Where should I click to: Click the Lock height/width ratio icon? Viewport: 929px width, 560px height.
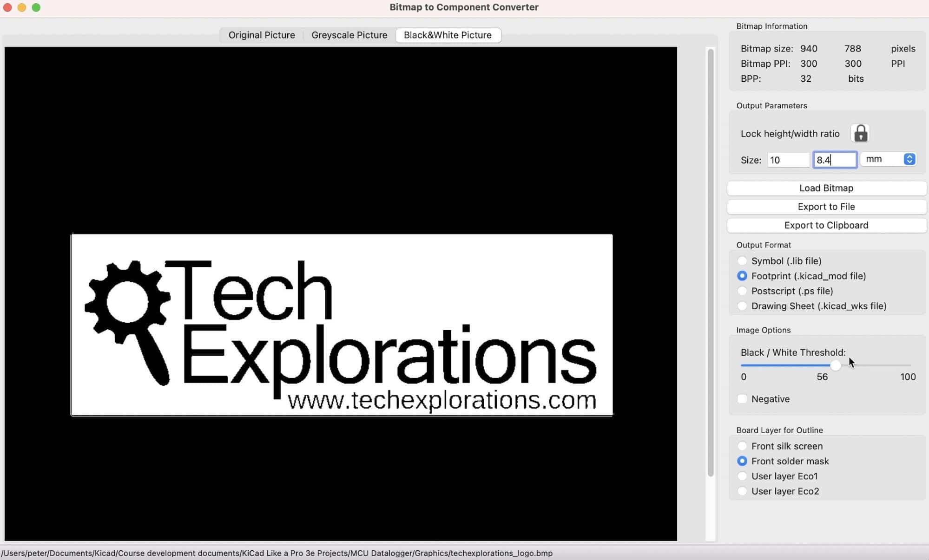coord(861,133)
